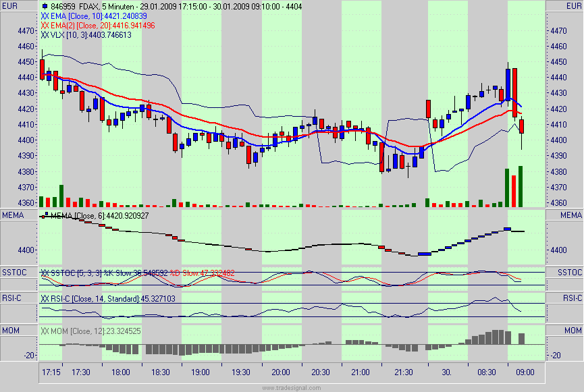
Task: Click the FDAX instrument flag icon in chart header
Action: 43,6
